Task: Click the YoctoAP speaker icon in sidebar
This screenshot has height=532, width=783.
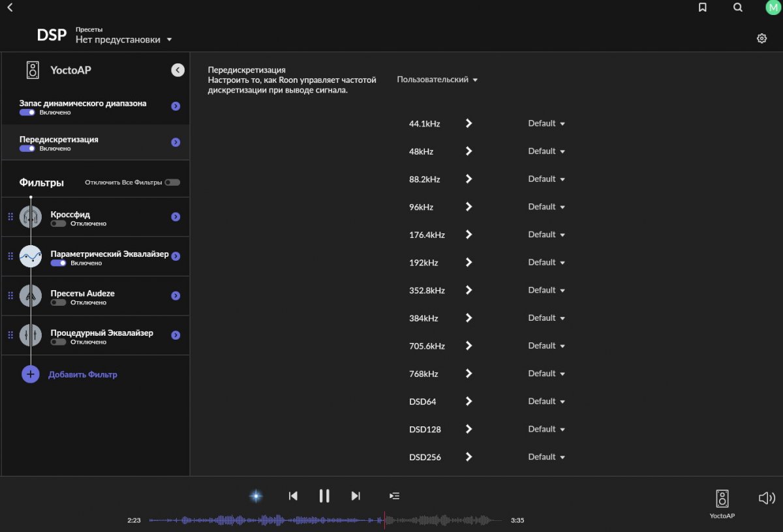Action: [x=33, y=70]
